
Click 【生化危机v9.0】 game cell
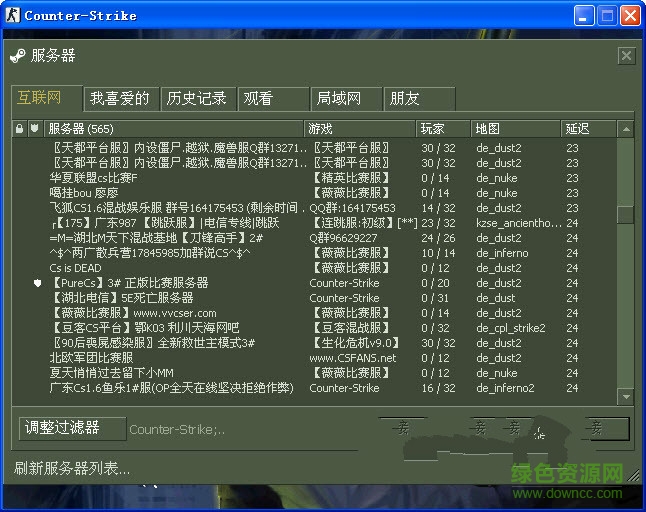pos(354,343)
